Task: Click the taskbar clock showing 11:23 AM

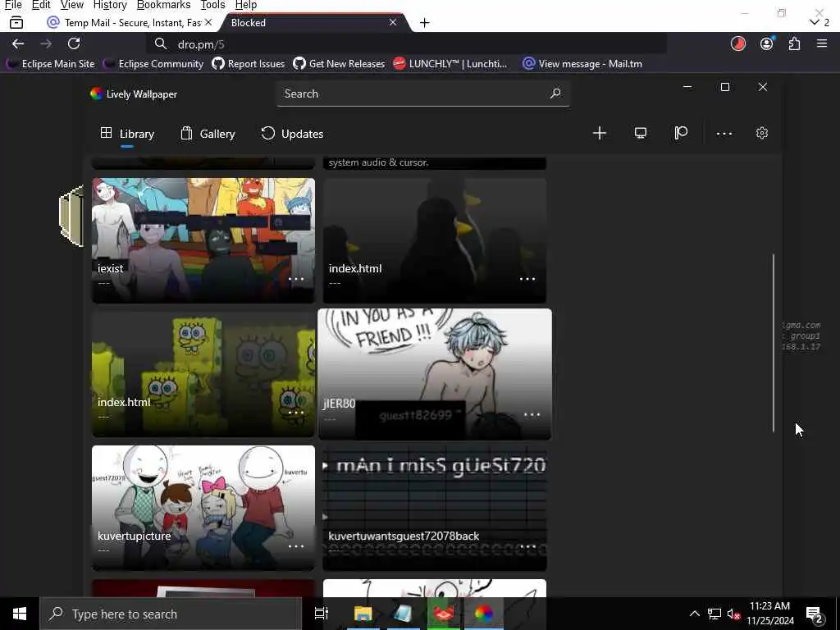Action: pyautogui.click(x=769, y=614)
